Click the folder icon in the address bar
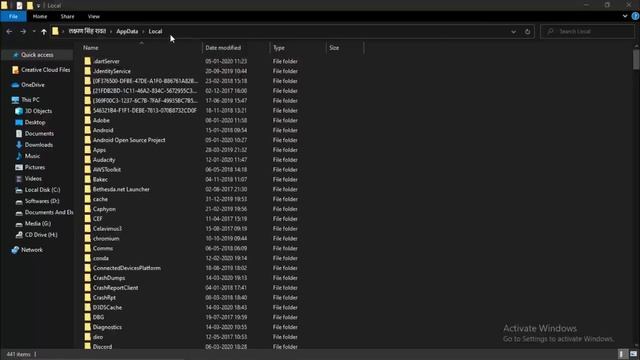The image size is (640, 360). tap(55, 31)
